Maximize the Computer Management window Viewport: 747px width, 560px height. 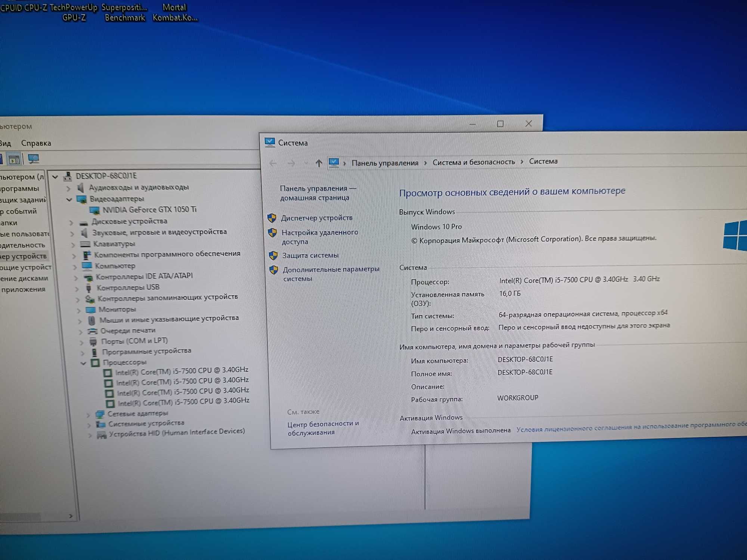(x=500, y=124)
